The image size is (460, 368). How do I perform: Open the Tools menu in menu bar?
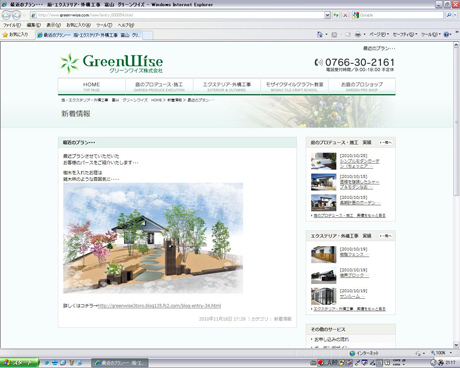tap(104, 25)
